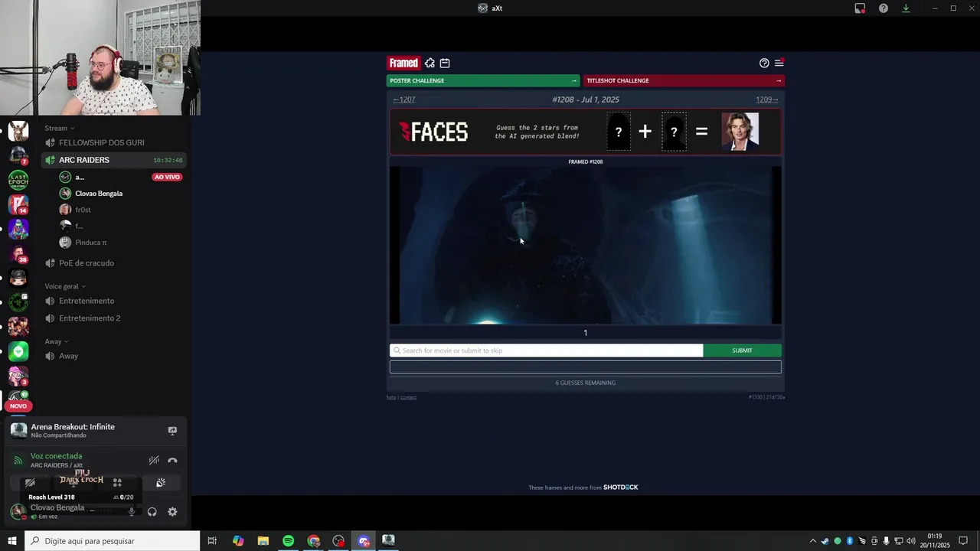This screenshot has width=980, height=551.
Task: Open Discord from the taskbar
Action: 364,541
